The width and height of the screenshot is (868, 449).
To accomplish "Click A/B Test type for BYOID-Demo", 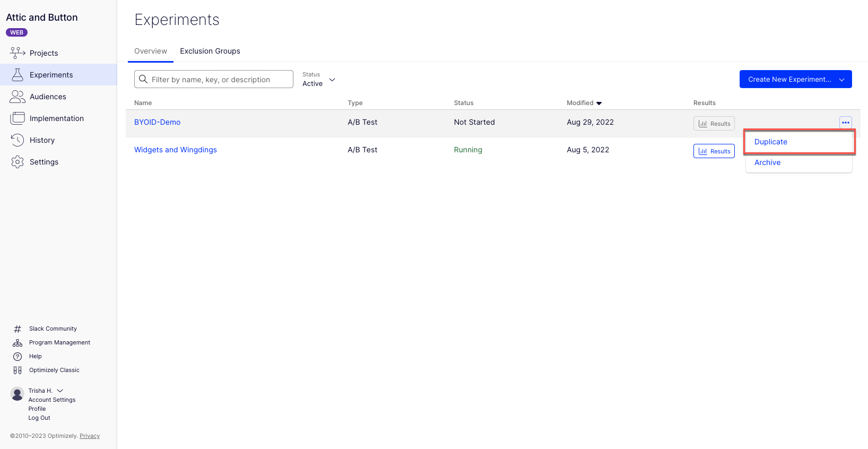I will click(x=362, y=122).
